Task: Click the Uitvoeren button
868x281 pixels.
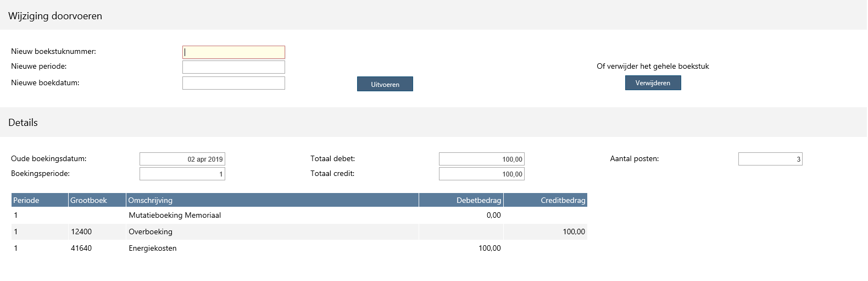Action: point(385,84)
